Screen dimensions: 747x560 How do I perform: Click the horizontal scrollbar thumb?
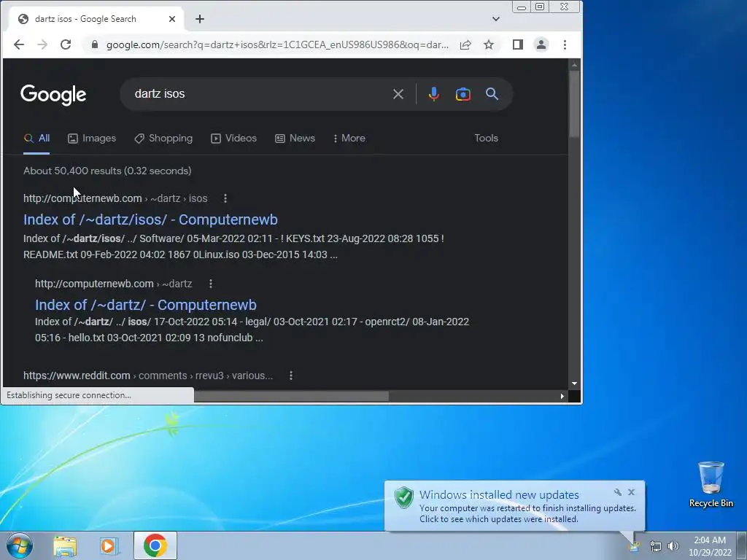pyautogui.click(x=291, y=396)
